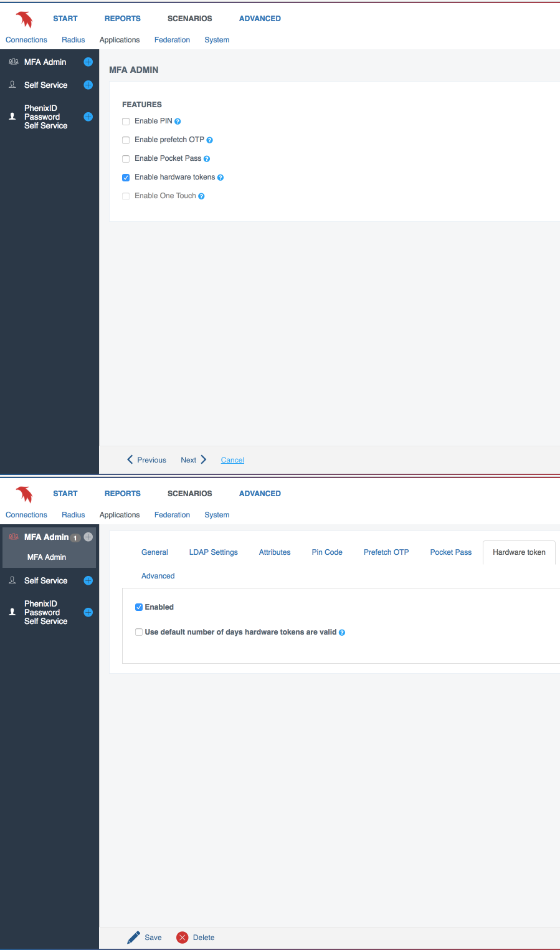This screenshot has width=560, height=950.
Task: Open the Pocket Pass tab
Action: click(x=451, y=552)
